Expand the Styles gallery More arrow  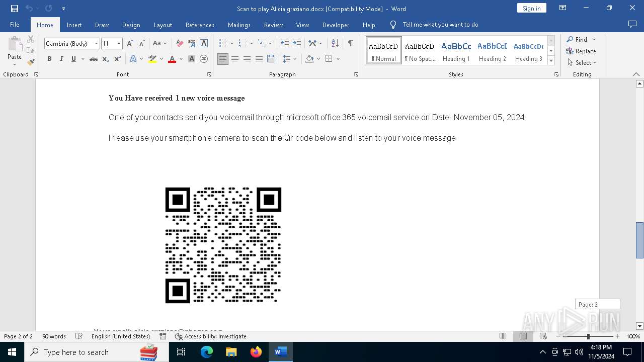pos(551,61)
